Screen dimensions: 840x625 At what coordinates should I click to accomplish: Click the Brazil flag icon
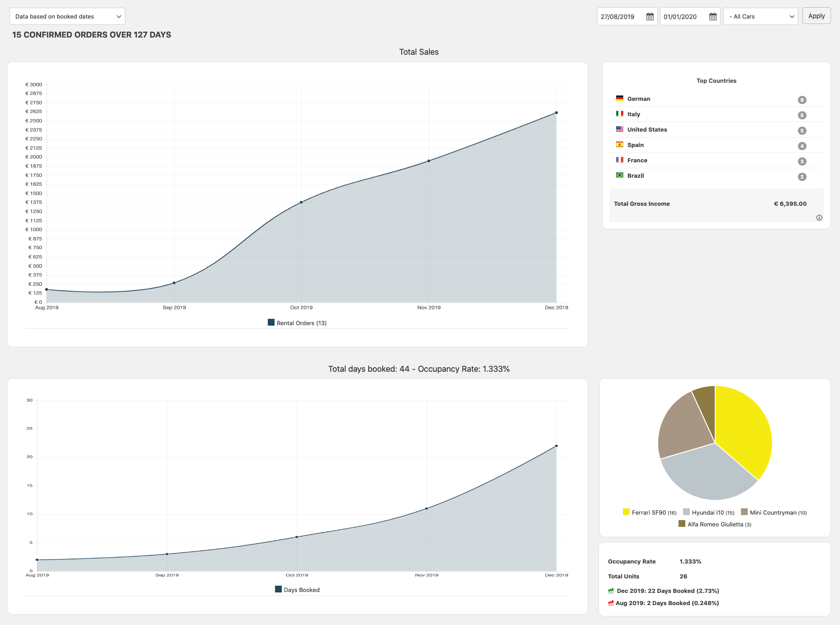[x=619, y=175]
